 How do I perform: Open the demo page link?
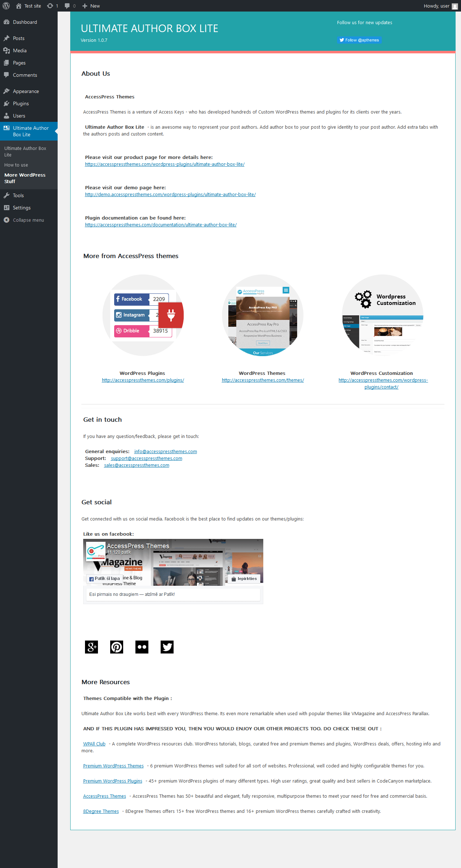tap(170, 195)
